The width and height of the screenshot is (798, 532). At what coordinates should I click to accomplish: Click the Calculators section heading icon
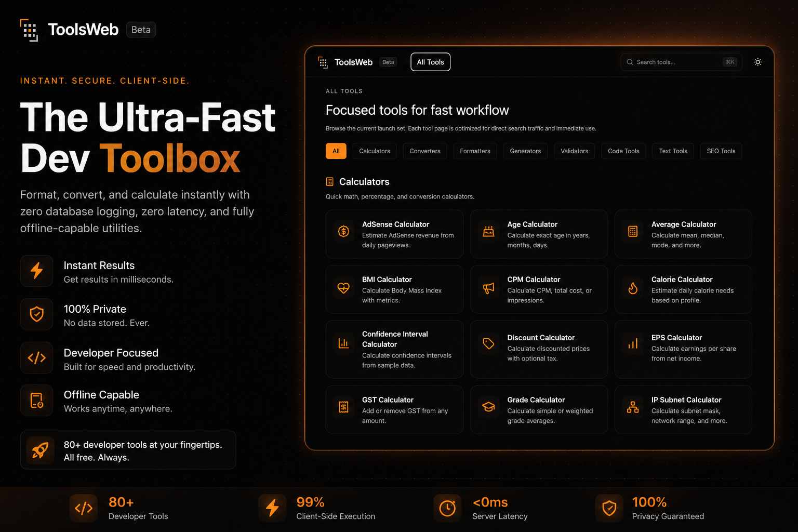[329, 182]
